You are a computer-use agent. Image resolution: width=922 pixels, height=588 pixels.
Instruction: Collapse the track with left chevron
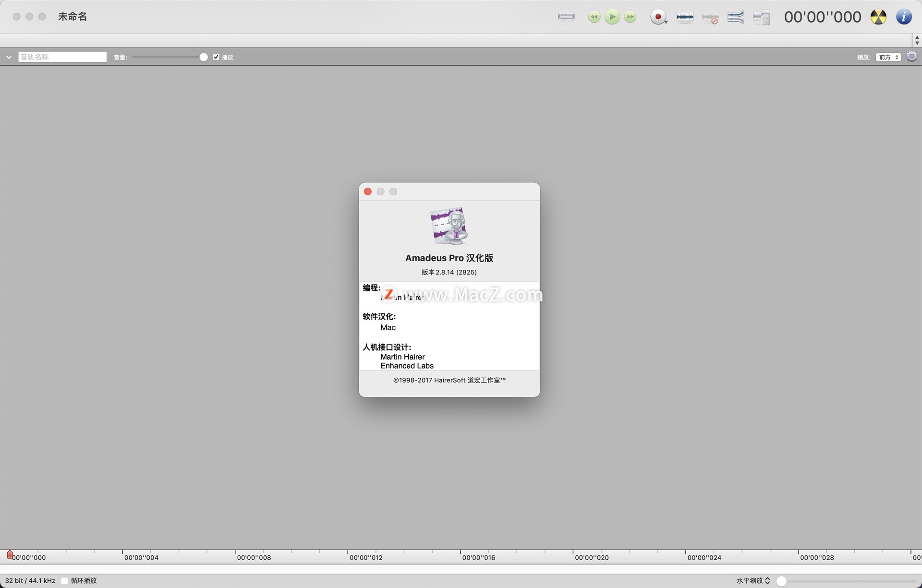[x=9, y=57]
